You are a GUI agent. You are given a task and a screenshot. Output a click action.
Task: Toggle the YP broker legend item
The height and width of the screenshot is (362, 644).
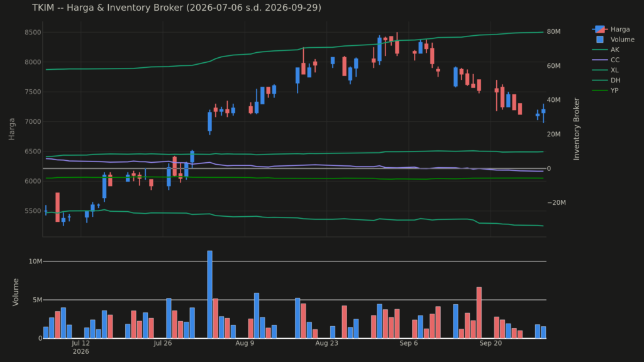(x=606, y=90)
